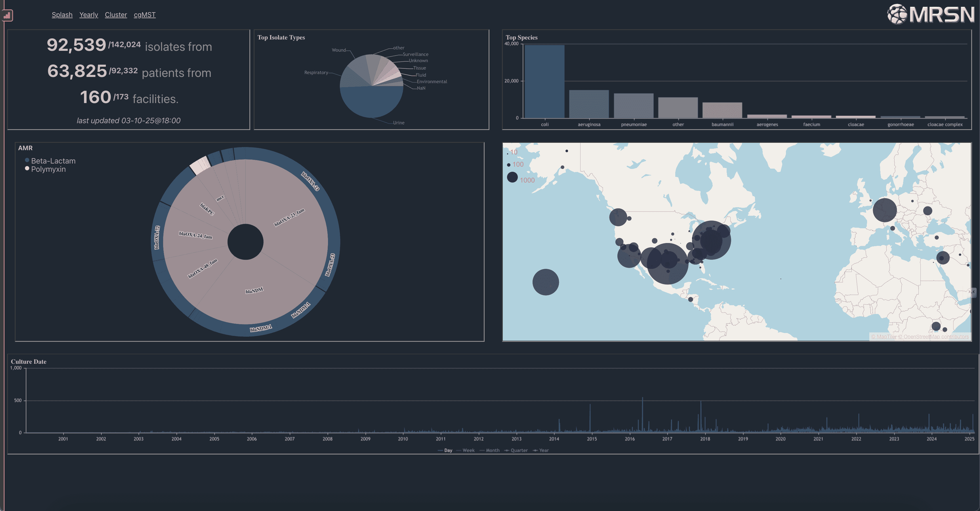Open the Splash link
The width and height of the screenshot is (980, 511).
pyautogui.click(x=62, y=15)
